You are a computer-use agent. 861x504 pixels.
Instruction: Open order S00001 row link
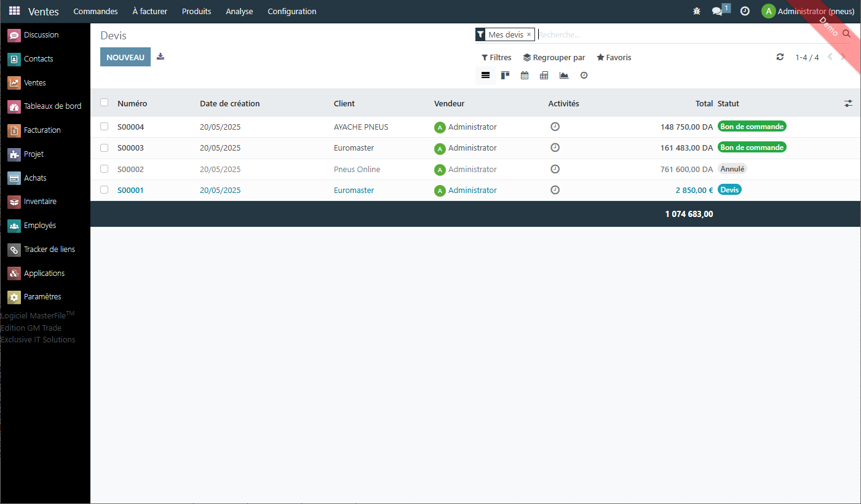(130, 190)
